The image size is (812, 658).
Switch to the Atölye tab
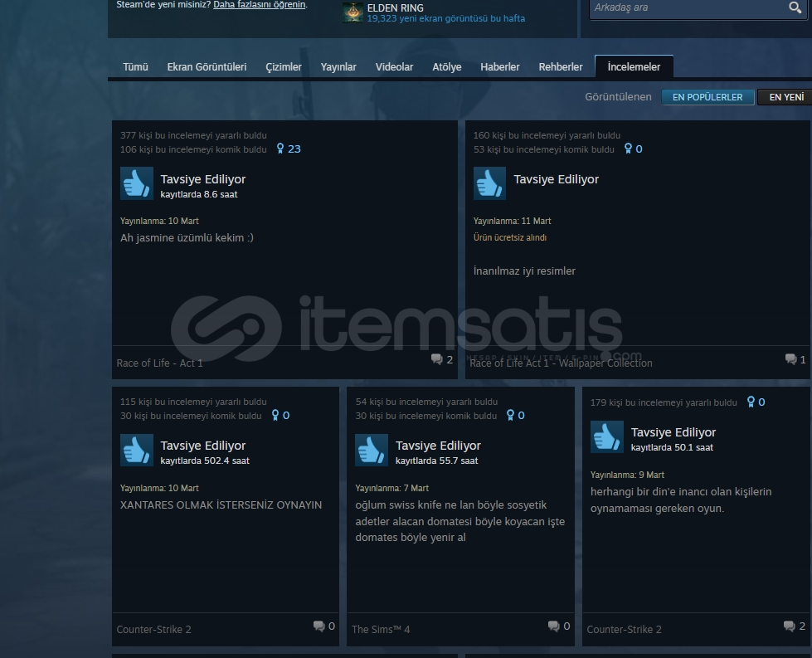point(447,67)
